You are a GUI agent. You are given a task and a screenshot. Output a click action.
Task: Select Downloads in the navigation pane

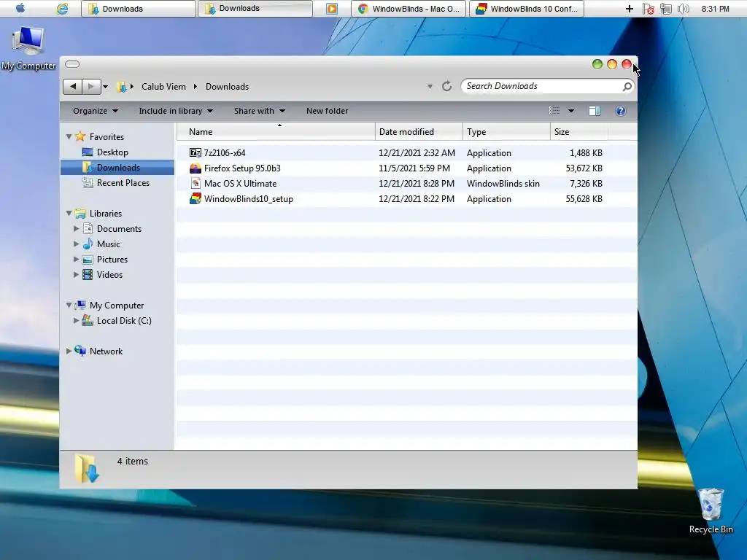coord(118,168)
